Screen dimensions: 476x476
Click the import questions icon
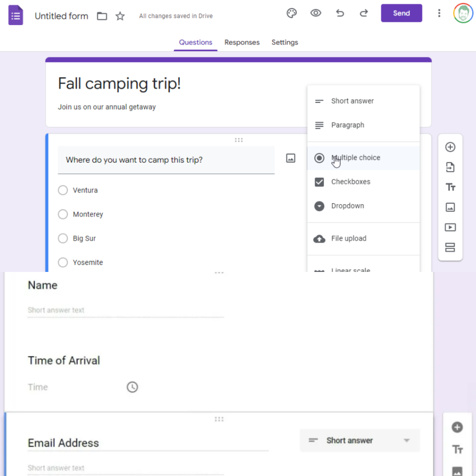coord(450,167)
